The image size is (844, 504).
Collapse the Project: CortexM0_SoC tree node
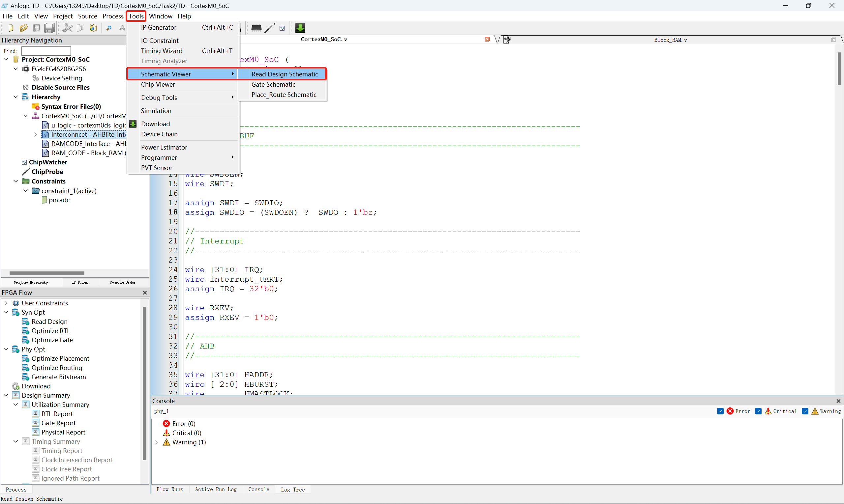coord(6,59)
